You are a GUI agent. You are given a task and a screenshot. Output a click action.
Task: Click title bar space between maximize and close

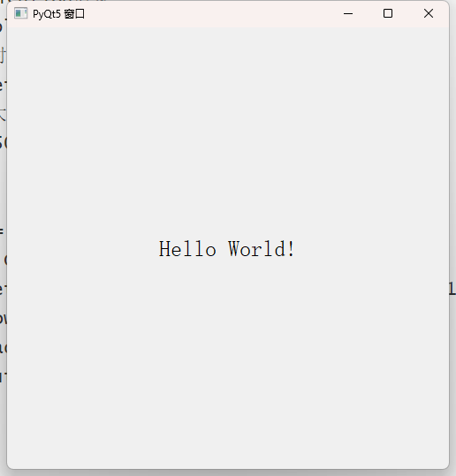pyautogui.click(x=408, y=13)
